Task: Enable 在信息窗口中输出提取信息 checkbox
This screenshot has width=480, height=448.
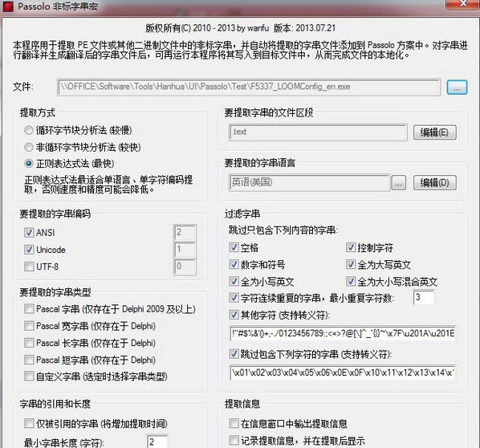Action: click(x=234, y=424)
